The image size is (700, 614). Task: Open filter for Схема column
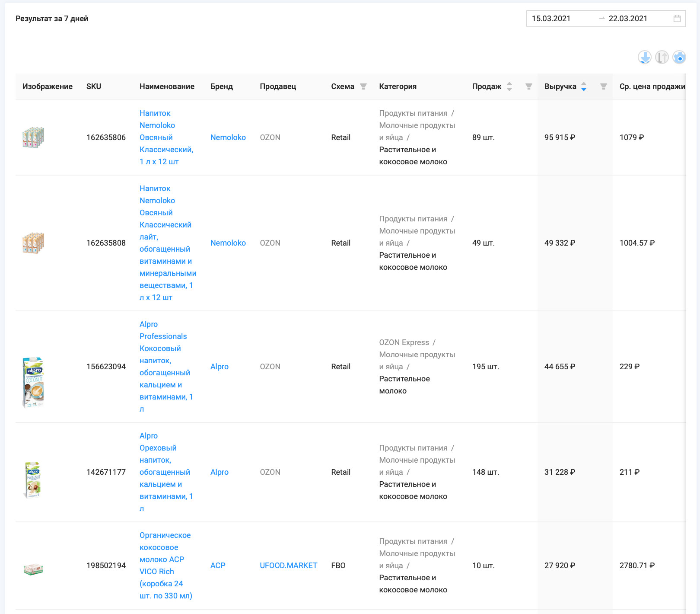tap(363, 86)
